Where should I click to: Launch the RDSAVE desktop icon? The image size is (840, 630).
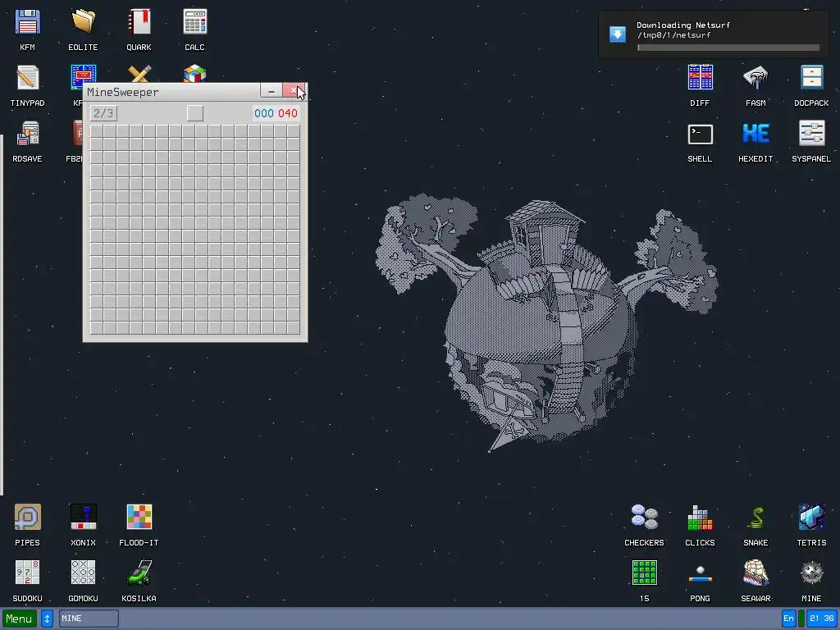click(27, 134)
